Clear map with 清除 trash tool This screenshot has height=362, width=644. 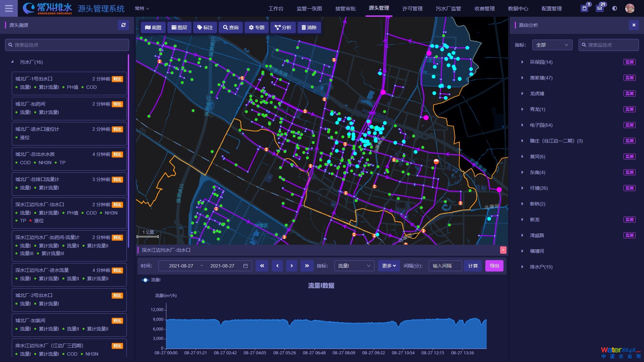[x=309, y=27]
